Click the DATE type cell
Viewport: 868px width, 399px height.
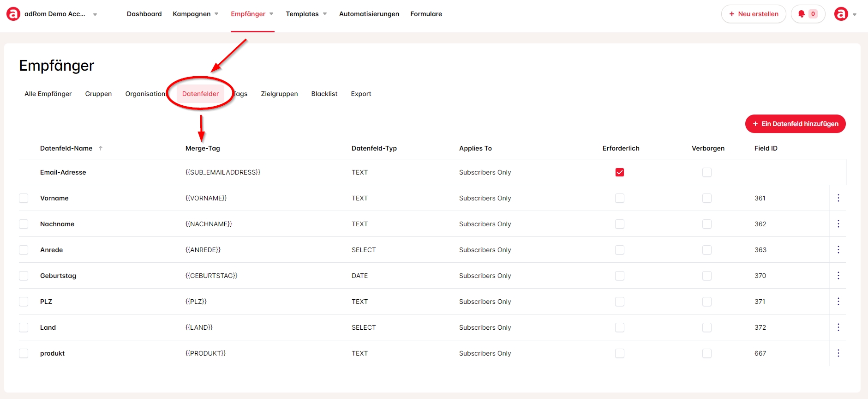coord(360,276)
